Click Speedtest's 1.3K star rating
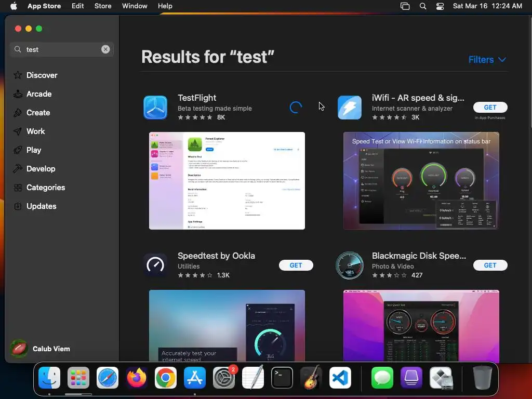532x399 pixels. click(x=204, y=275)
